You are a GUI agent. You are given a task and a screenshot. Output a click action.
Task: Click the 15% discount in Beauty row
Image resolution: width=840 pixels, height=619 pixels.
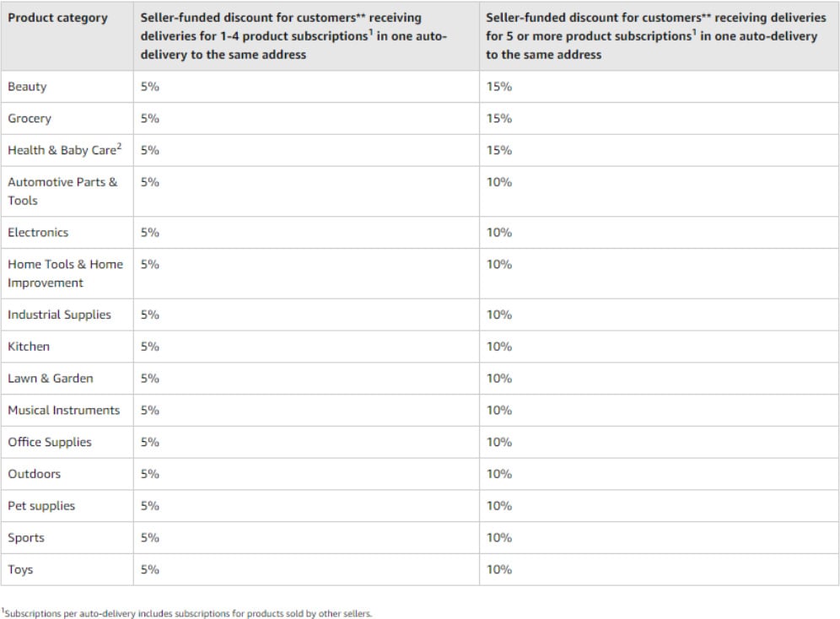pyautogui.click(x=499, y=87)
